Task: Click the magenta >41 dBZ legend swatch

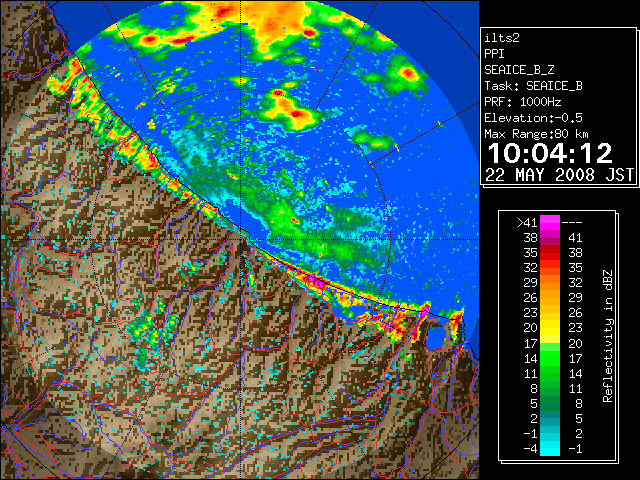Action: [550, 223]
